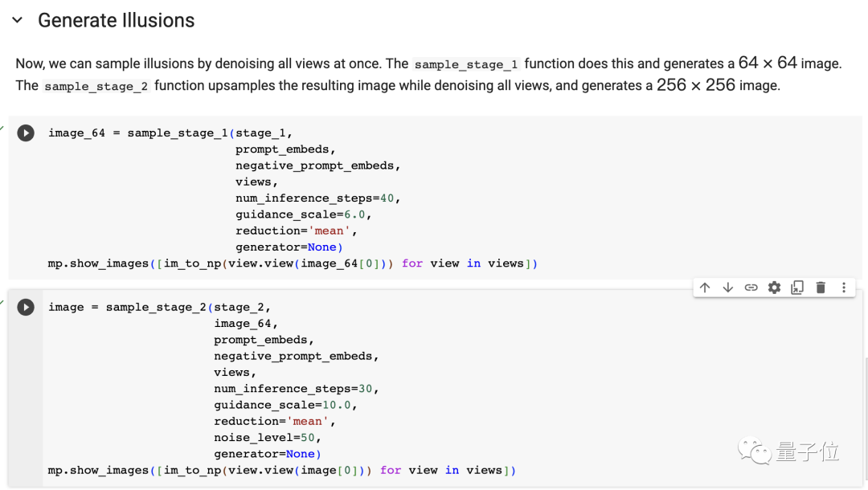868x490 pixels.
Task: Click guidance_scale=6.0 in first cell
Action: coord(303,214)
